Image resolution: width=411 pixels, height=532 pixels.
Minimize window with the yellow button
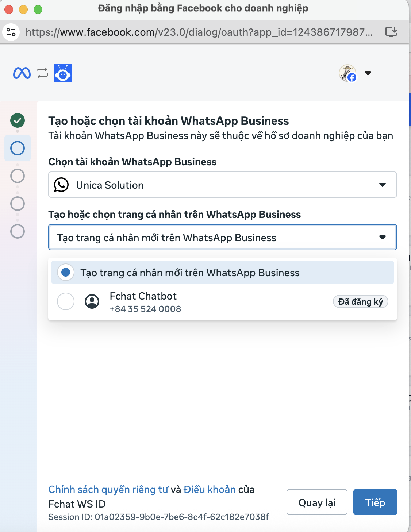pos(23,9)
